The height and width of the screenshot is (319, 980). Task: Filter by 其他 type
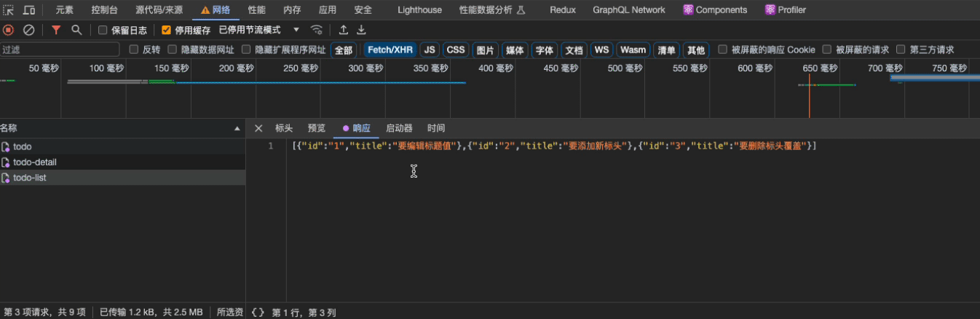point(696,50)
